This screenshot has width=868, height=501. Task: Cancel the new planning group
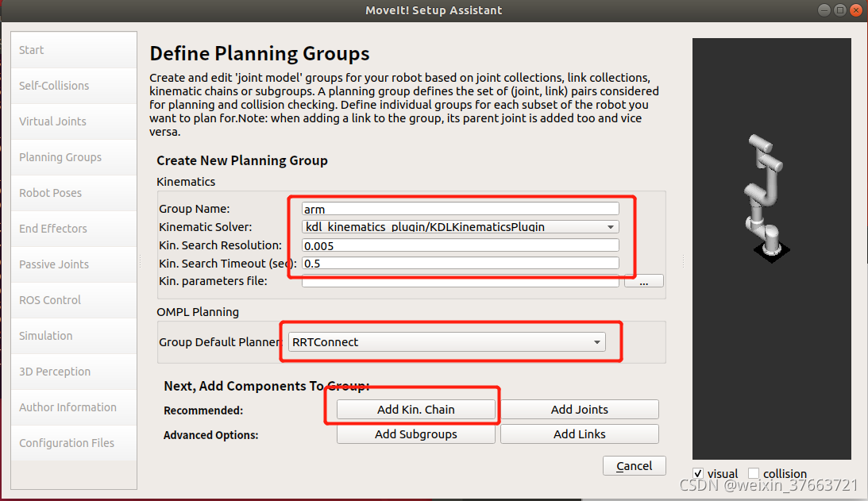(x=635, y=465)
